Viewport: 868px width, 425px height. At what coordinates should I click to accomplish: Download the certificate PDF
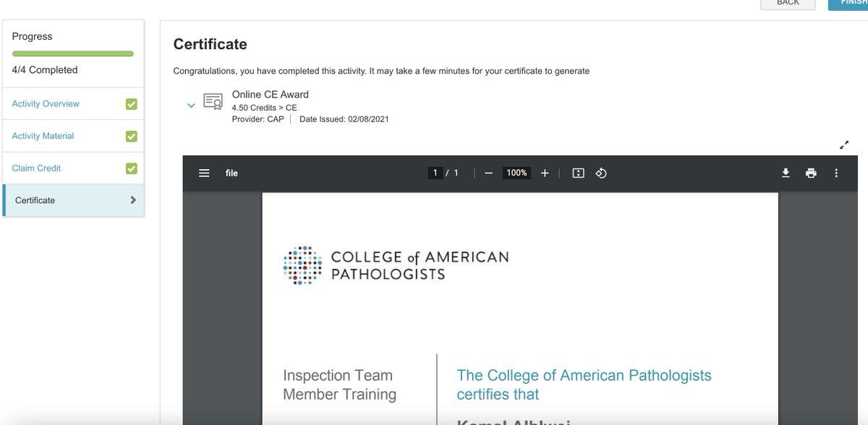pos(786,173)
